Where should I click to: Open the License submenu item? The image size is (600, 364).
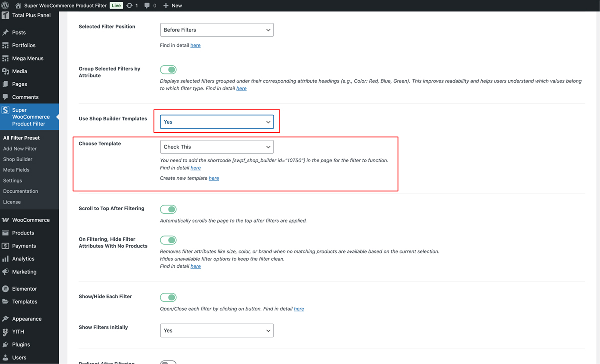(x=12, y=202)
